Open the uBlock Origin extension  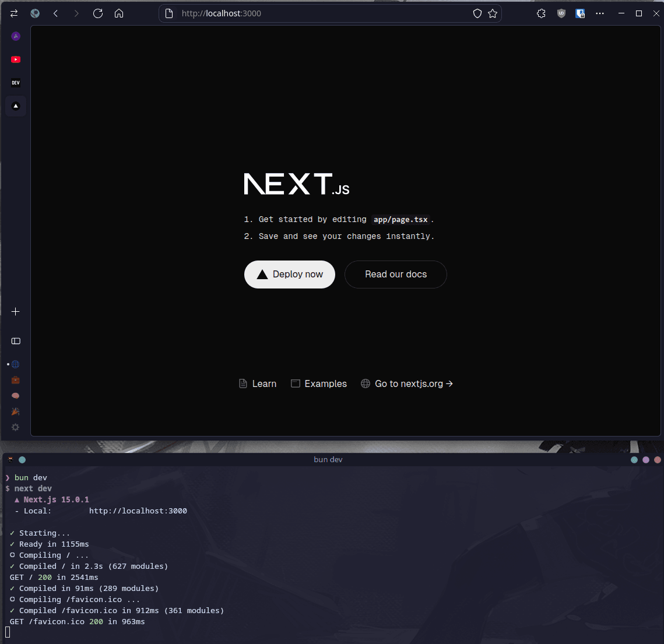click(561, 13)
